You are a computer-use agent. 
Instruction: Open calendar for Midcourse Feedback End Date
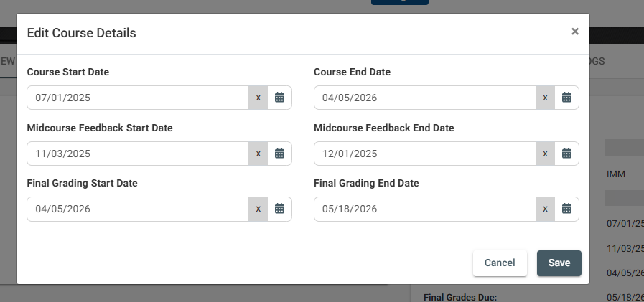click(566, 154)
